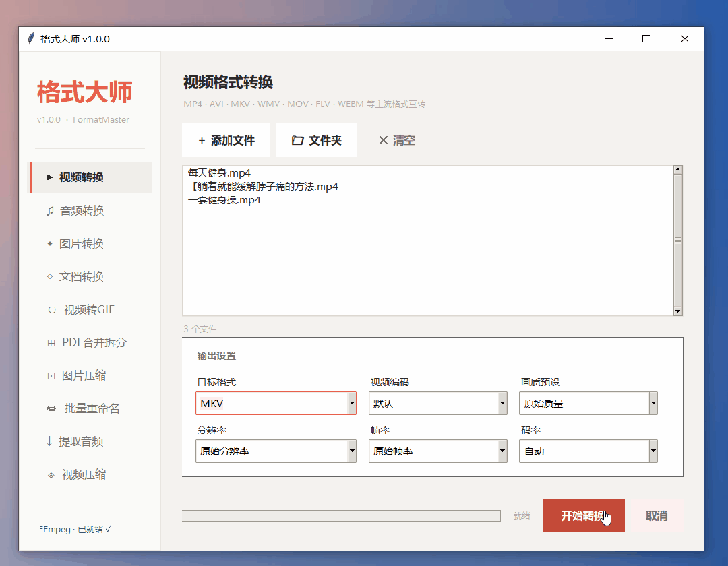
Task: Switch to 音频转换 section
Action: click(91, 211)
